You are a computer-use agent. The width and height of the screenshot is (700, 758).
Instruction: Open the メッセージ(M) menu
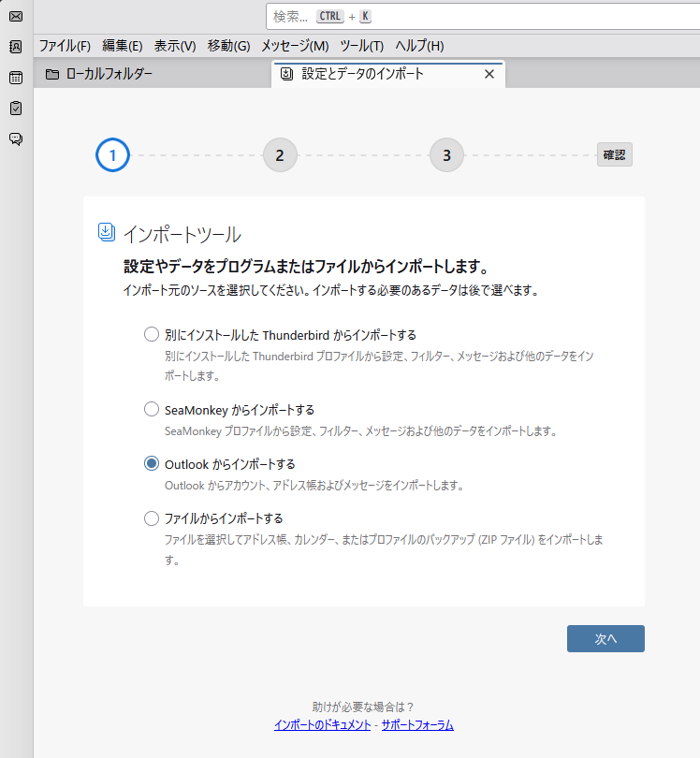[x=295, y=46]
